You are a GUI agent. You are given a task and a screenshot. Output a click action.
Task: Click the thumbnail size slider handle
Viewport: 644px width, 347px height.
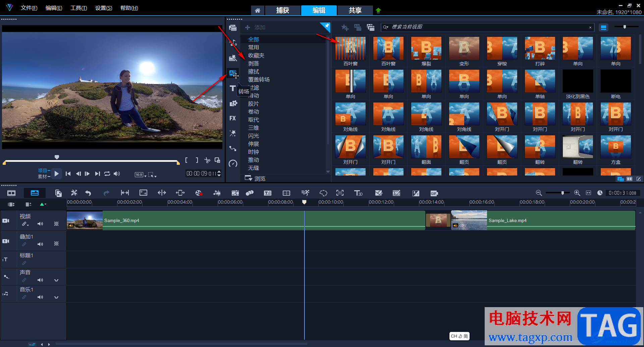625,27
